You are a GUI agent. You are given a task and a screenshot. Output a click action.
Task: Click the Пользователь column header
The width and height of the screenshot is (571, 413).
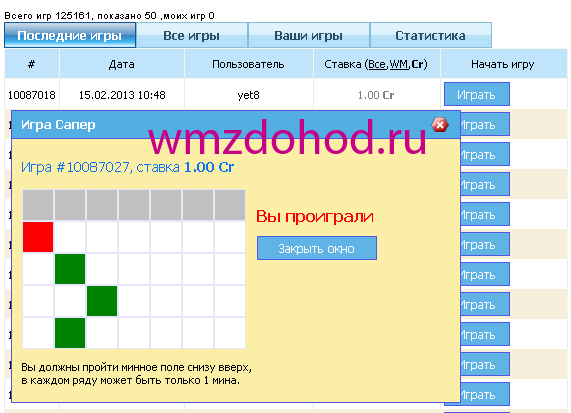tap(248, 64)
